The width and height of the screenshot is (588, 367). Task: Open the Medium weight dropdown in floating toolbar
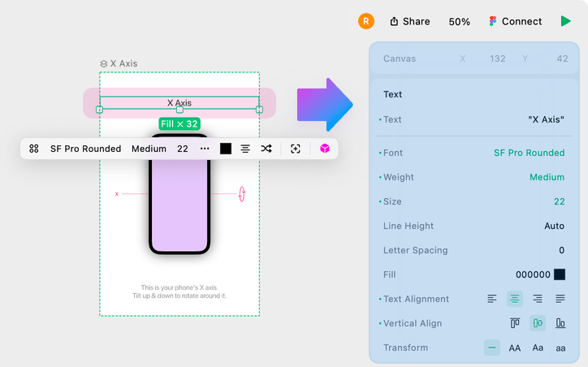click(149, 149)
